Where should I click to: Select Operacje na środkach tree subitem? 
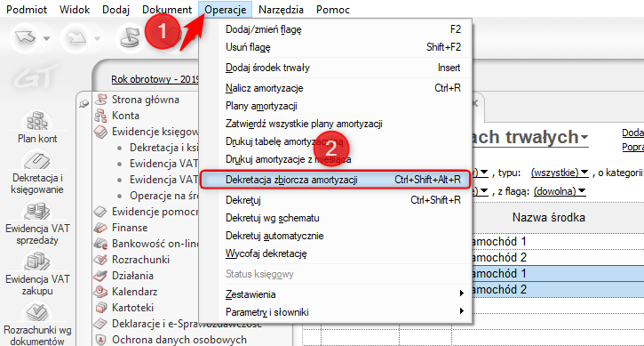163,196
